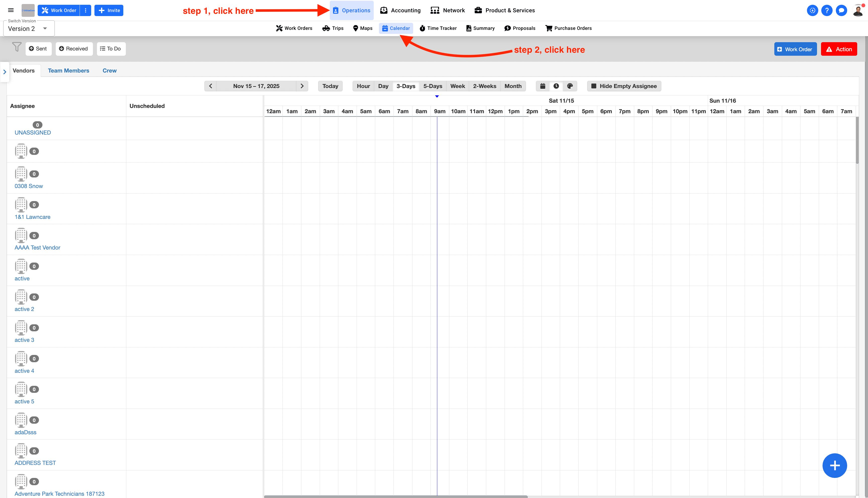Screen dimensions: 868x498
Task: Switch to the Team Members tab
Action: pos(68,71)
